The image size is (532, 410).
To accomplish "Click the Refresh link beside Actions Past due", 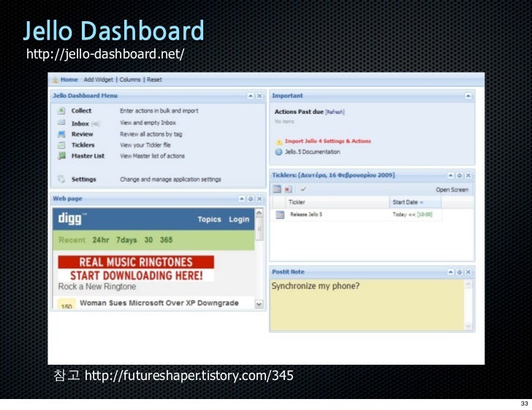I will tap(335, 112).
